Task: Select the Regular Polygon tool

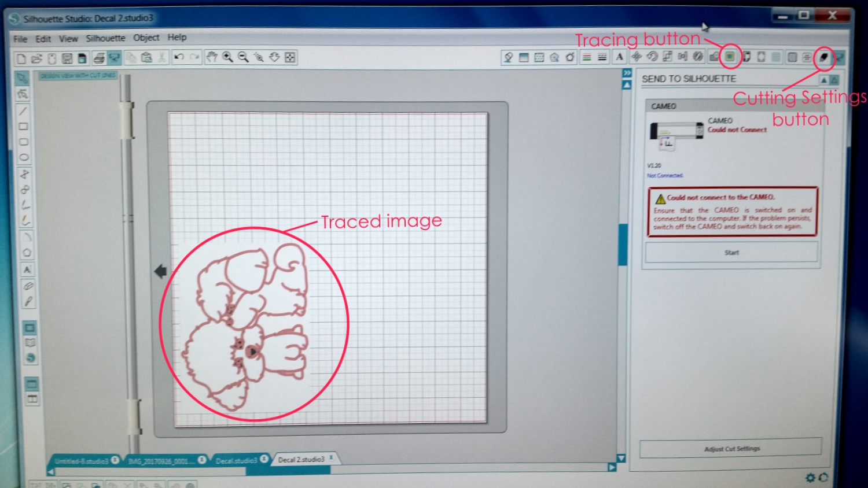Action: coord(27,253)
